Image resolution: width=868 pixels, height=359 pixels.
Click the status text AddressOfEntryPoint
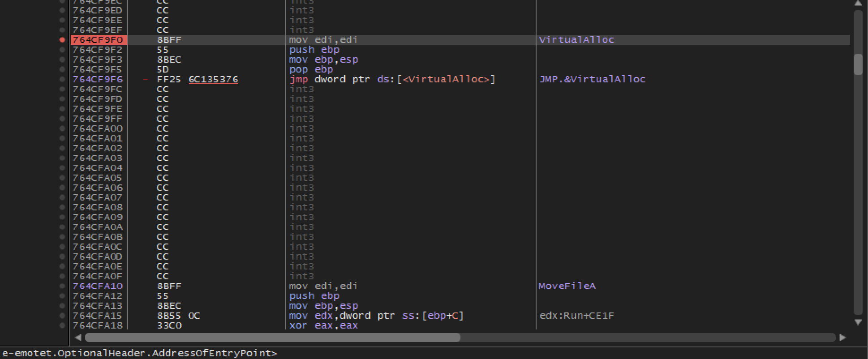pyautogui.click(x=211, y=353)
